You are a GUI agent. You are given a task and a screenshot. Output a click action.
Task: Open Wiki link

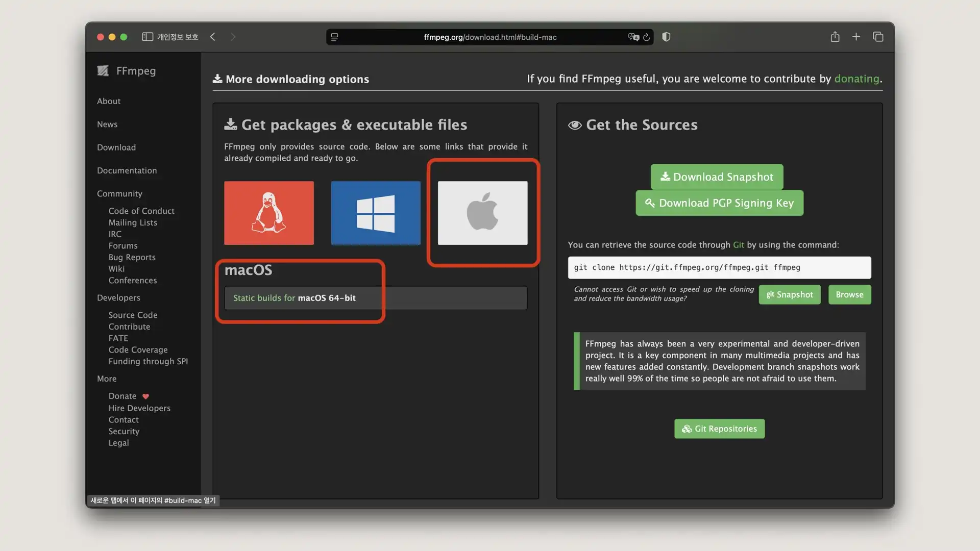[x=116, y=269]
